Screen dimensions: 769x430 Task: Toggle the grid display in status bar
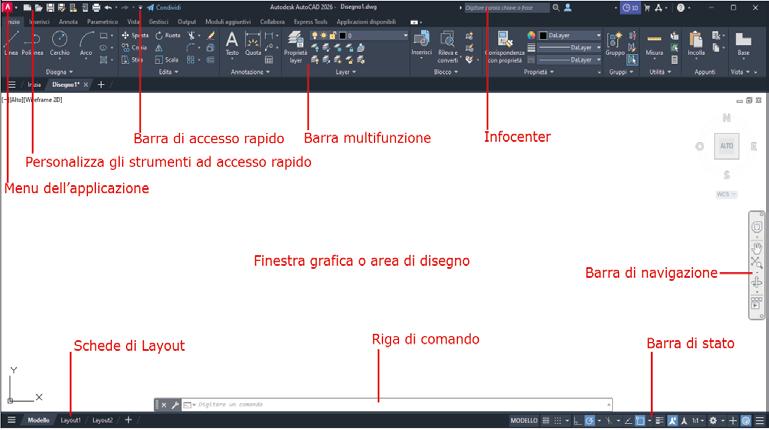click(x=546, y=421)
